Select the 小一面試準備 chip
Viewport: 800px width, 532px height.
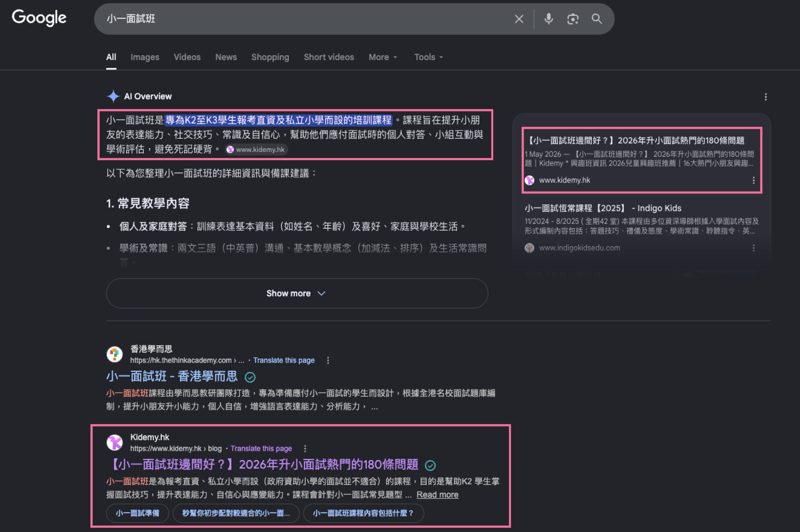click(137, 513)
